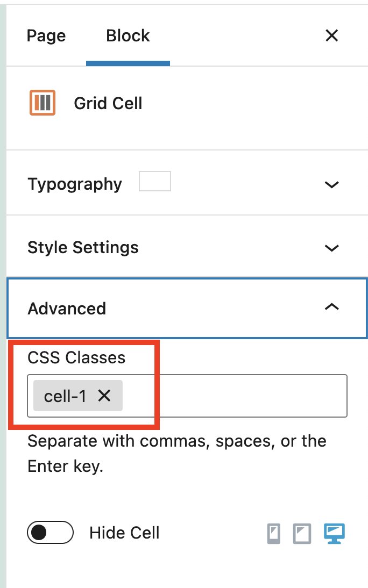Image resolution: width=368 pixels, height=588 pixels.
Task: Click the Grid Cell block title
Action: 108,103
